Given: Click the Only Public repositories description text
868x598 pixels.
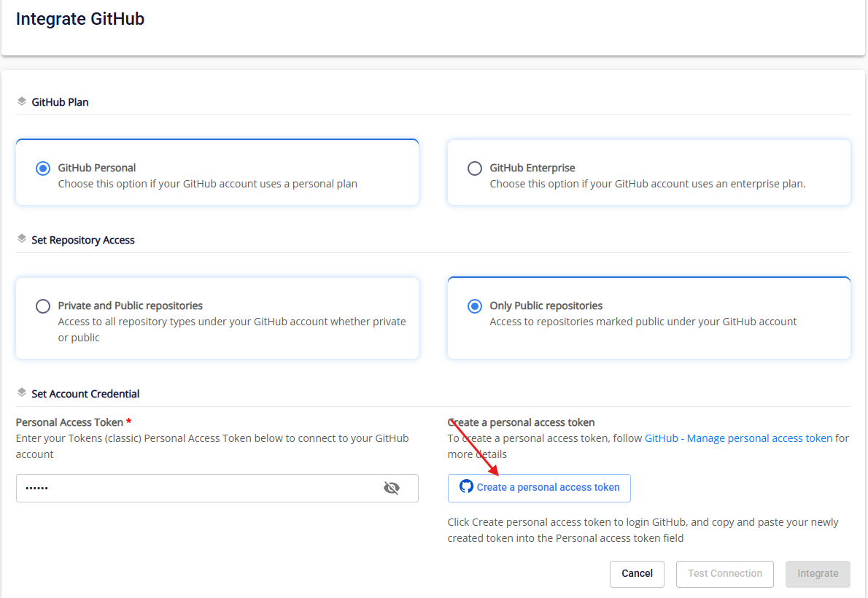Looking at the screenshot, I should tap(643, 322).
